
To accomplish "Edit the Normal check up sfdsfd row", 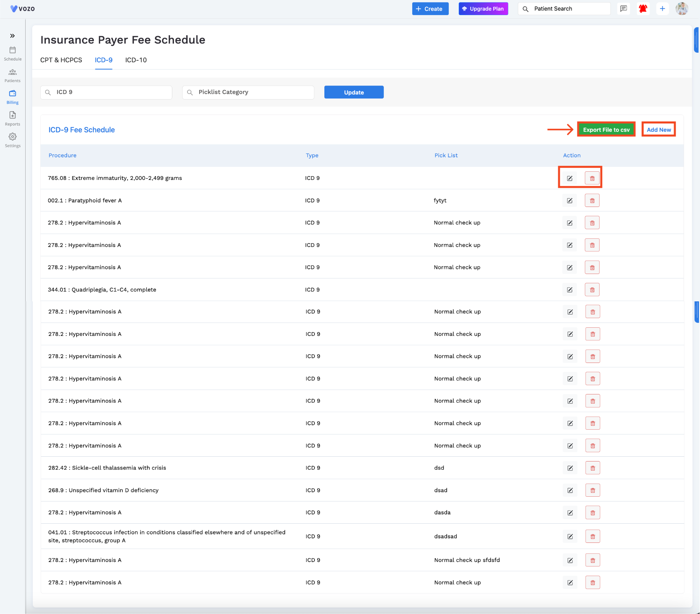I will point(570,560).
